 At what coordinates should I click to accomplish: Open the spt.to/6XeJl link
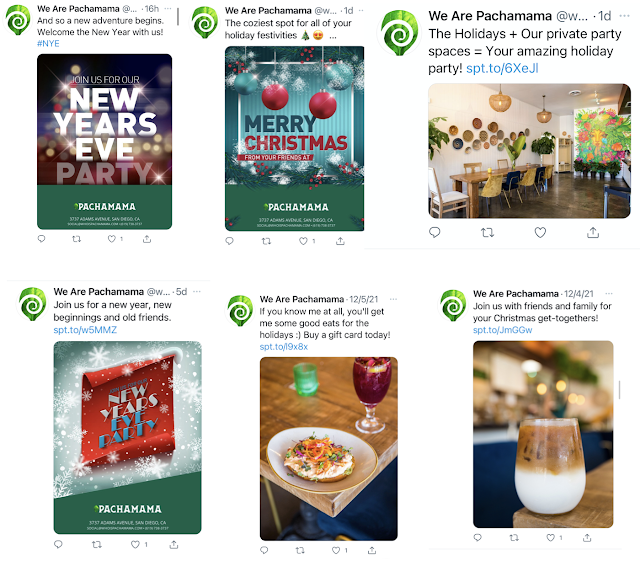pos(502,68)
